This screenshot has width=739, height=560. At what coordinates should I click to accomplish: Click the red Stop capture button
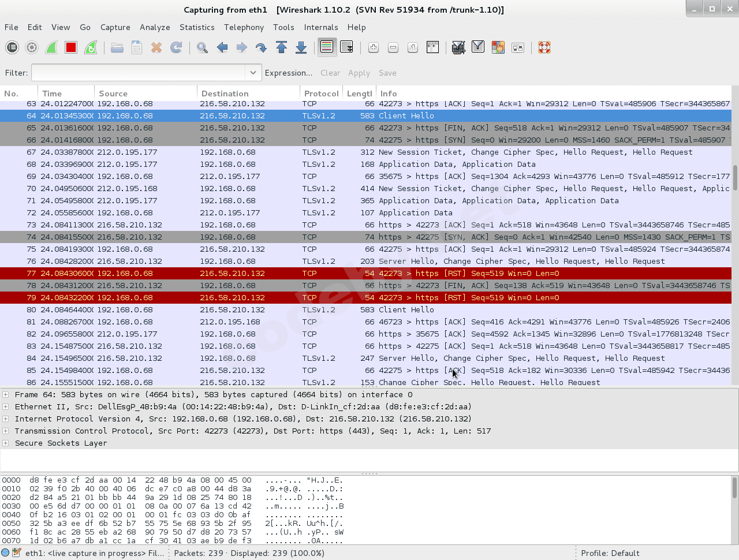pos(71,47)
